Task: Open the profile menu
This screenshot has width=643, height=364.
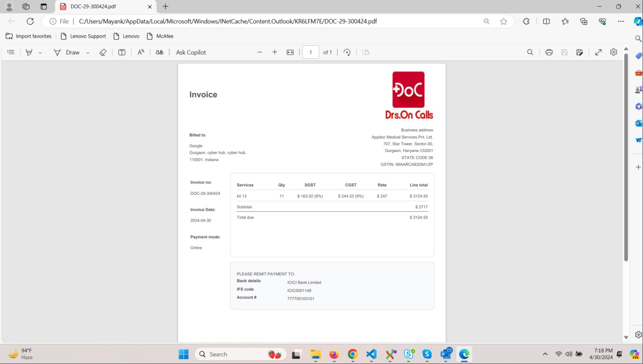Action: (x=9, y=6)
